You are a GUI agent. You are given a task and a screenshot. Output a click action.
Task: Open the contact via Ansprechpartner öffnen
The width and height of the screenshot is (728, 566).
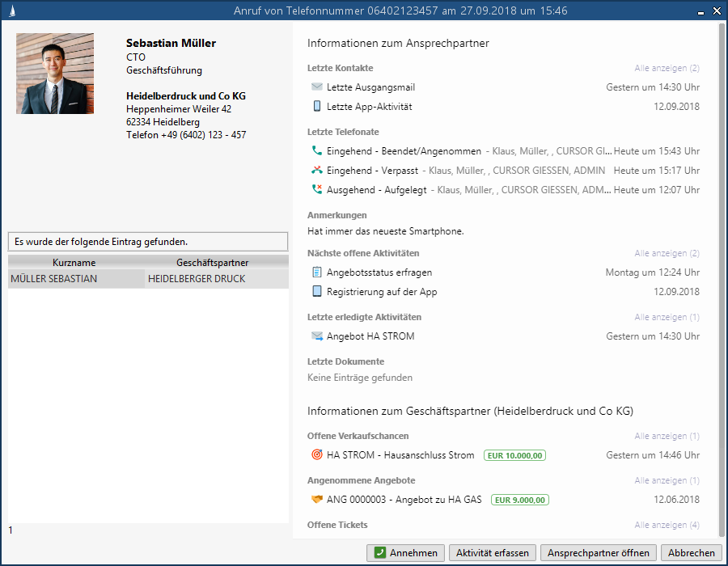[x=599, y=553]
